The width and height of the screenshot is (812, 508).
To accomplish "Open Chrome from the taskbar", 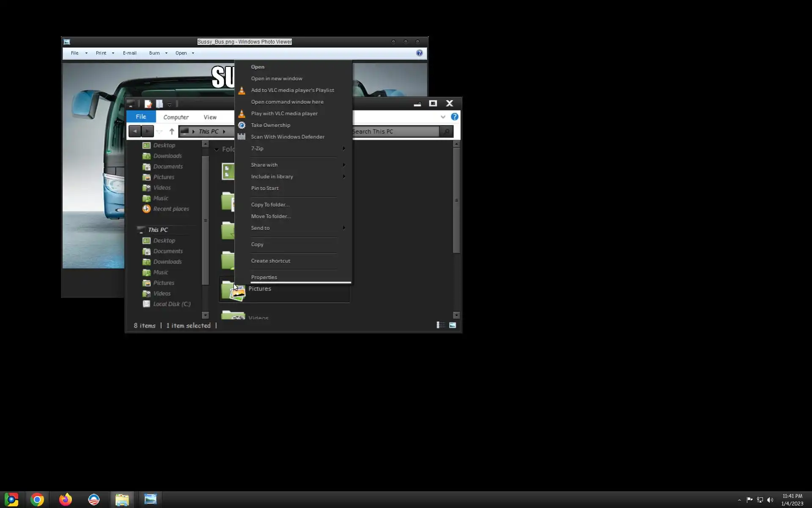I will point(37,500).
